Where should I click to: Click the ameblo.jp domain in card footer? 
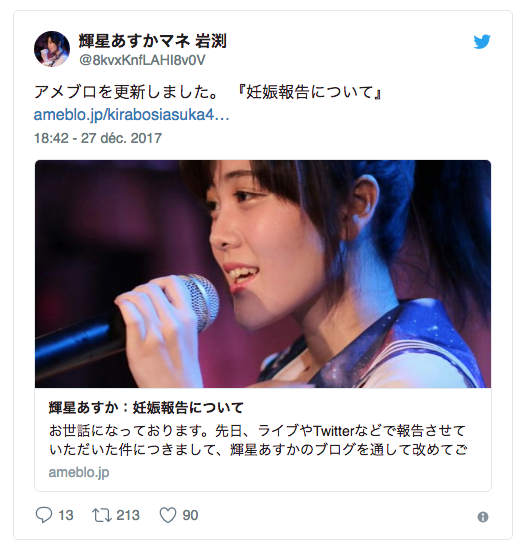79,472
